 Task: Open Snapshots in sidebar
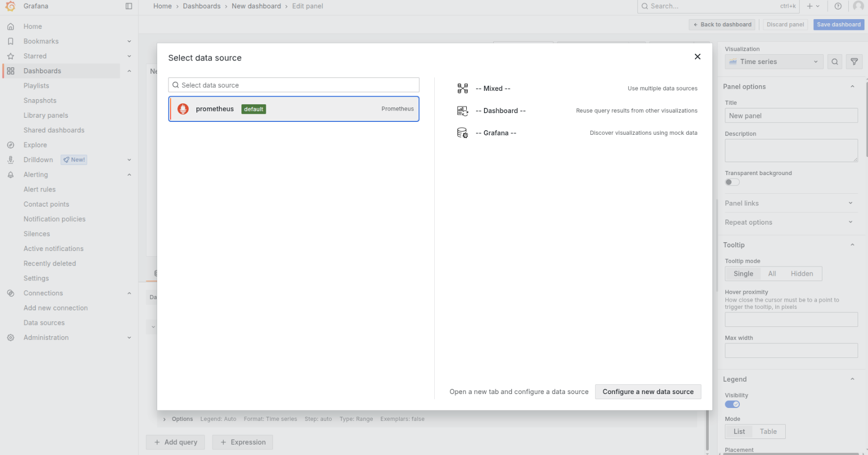[40, 101]
